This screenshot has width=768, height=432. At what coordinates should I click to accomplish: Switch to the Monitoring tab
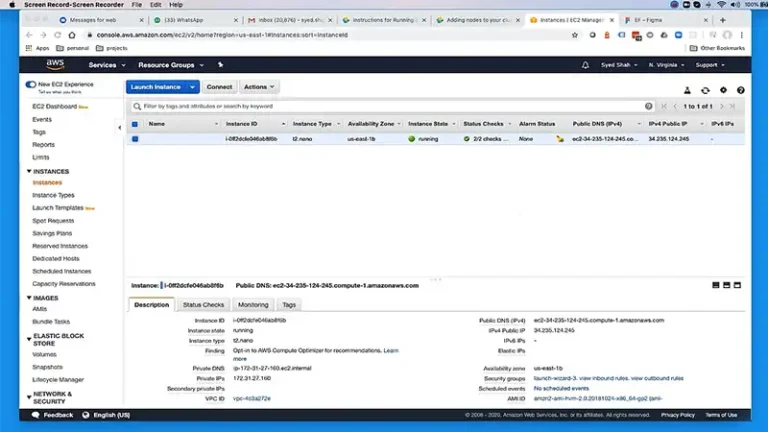click(x=253, y=305)
